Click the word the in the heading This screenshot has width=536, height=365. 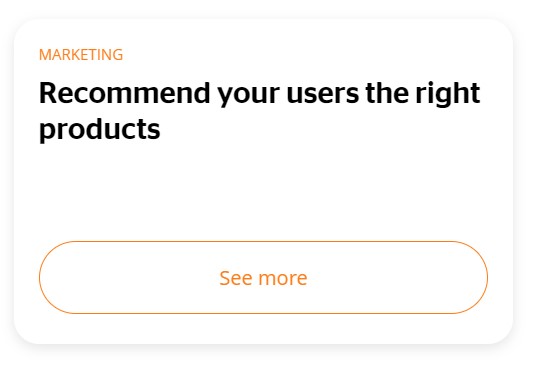(387, 93)
